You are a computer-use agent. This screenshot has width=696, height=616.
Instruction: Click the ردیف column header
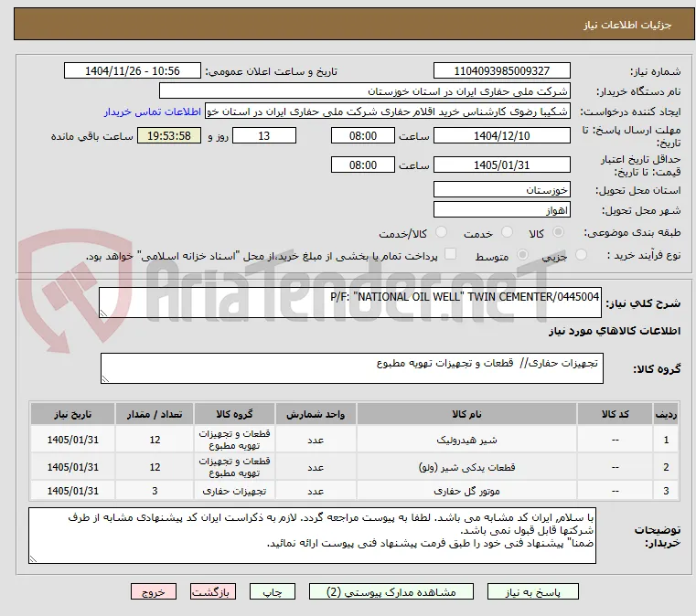click(x=666, y=414)
